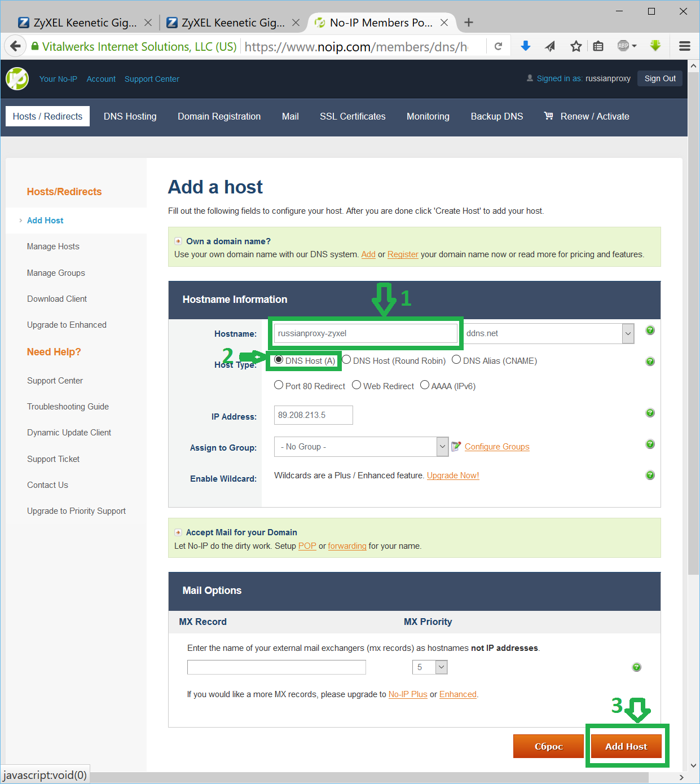Open the Hosts / Redirects menu tab

pyautogui.click(x=47, y=116)
